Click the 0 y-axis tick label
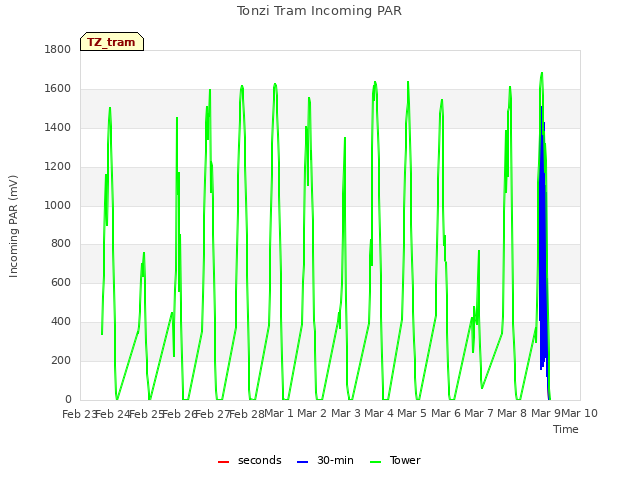This screenshot has width=640, height=480. pos(68,399)
